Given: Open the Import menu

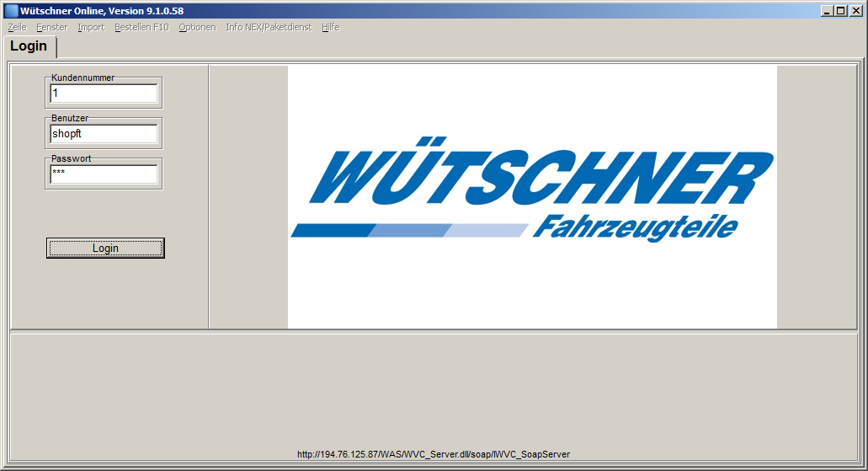Looking at the screenshot, I should pyautogui.click(x=91, y=27).
